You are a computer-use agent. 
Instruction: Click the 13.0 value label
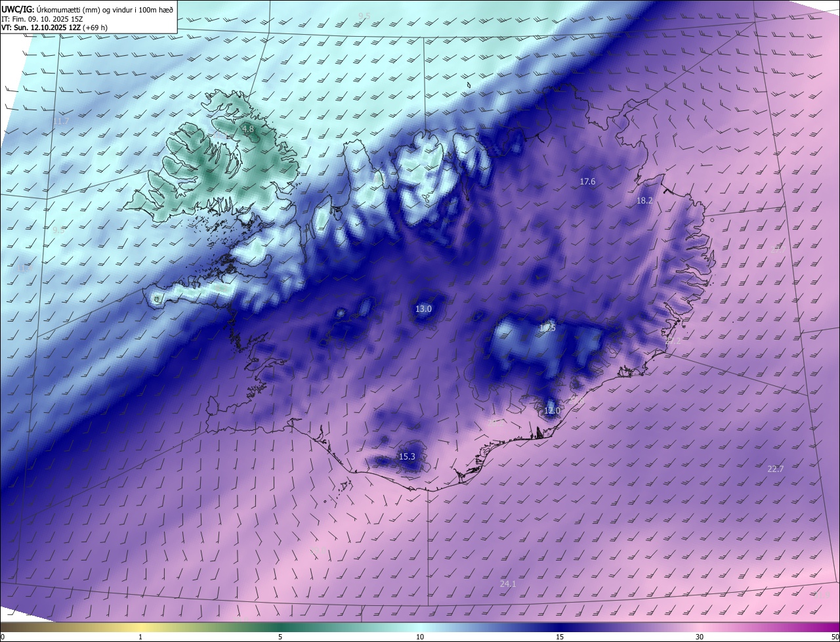click(x=423, y=309)
